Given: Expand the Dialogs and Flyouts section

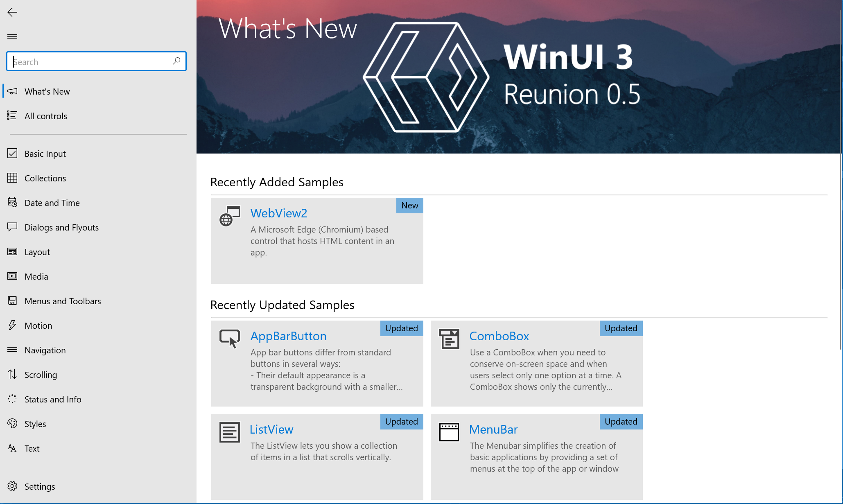Looking at the screenshot, I should click(61, 227).
